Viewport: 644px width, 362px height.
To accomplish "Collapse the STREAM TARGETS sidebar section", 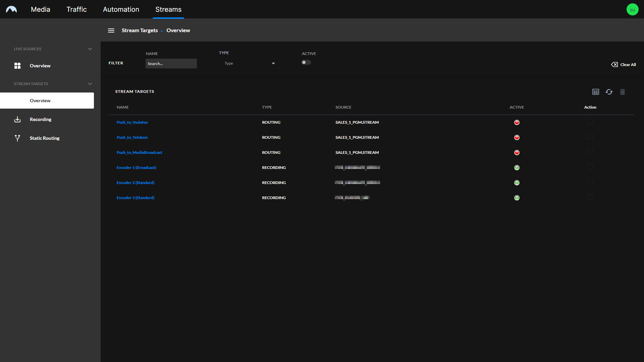I will 90,84.
